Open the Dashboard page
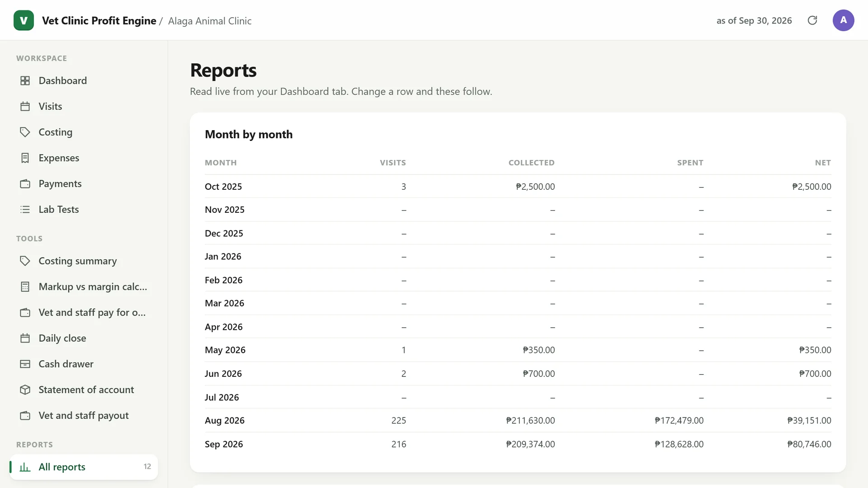Image resolution: width=868 pixels, height=488 pixels. [84, 80]
